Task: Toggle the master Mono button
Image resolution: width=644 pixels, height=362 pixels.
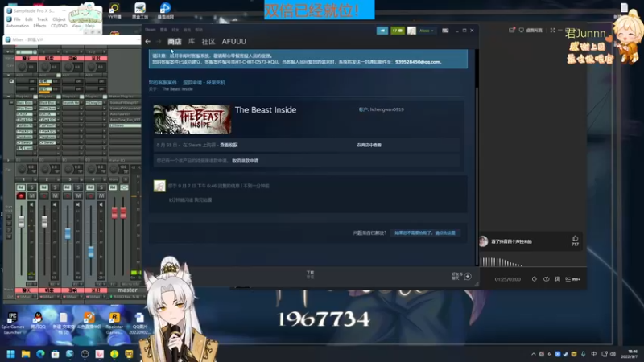Action: tap(114, 179)
